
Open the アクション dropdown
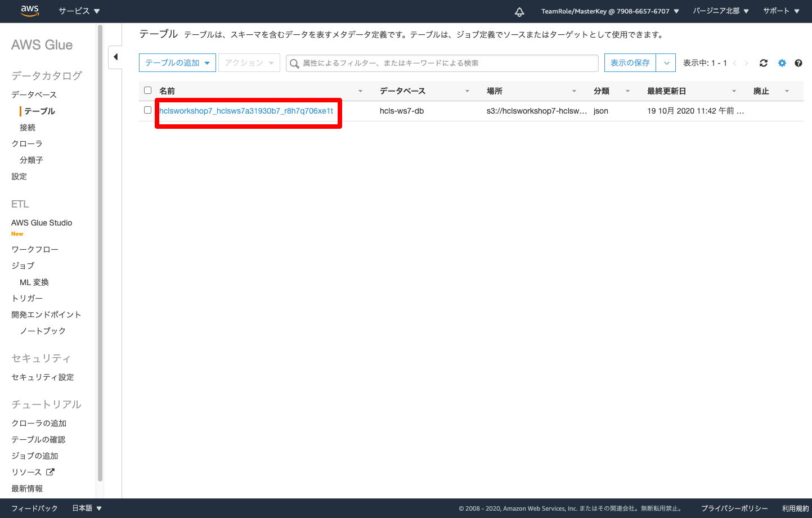pyautogui.click(x=249, y=63)
